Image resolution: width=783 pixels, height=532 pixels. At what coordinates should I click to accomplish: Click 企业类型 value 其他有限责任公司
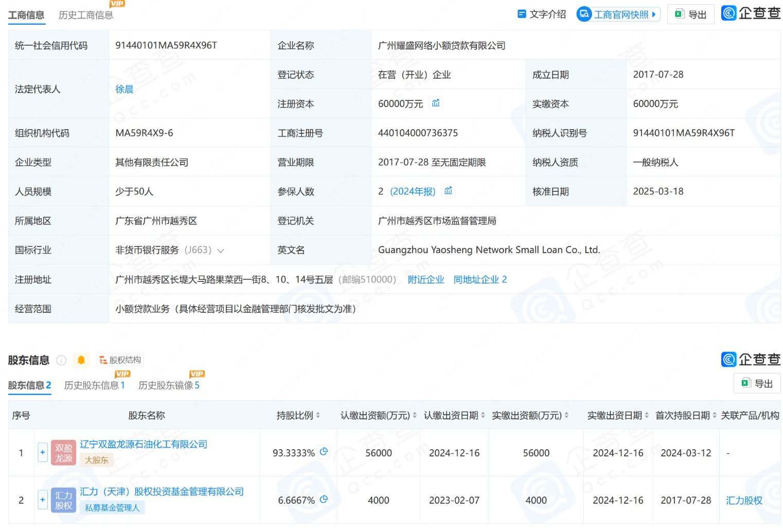pos(152,162)
